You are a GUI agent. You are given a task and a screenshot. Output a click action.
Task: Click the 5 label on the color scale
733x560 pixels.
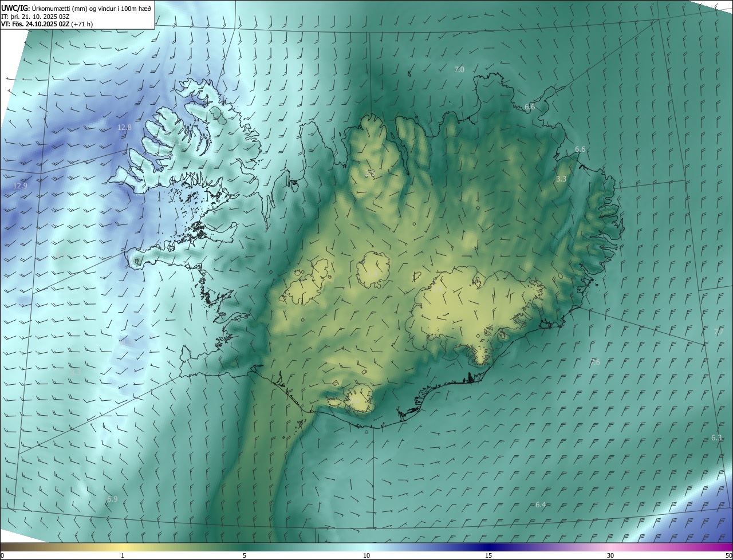[x=245, y=555]
